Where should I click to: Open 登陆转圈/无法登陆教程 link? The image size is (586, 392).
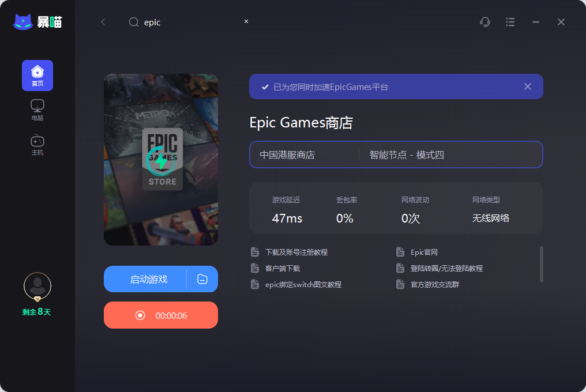pos(446,268)
